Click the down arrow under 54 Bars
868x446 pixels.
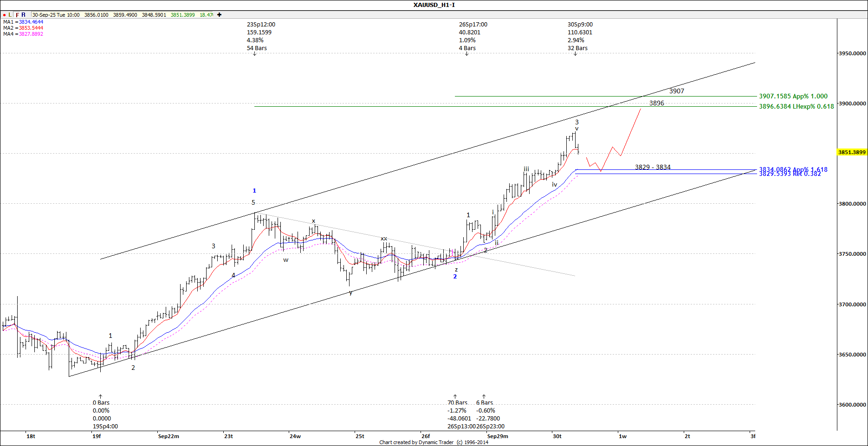pos(254,54)
